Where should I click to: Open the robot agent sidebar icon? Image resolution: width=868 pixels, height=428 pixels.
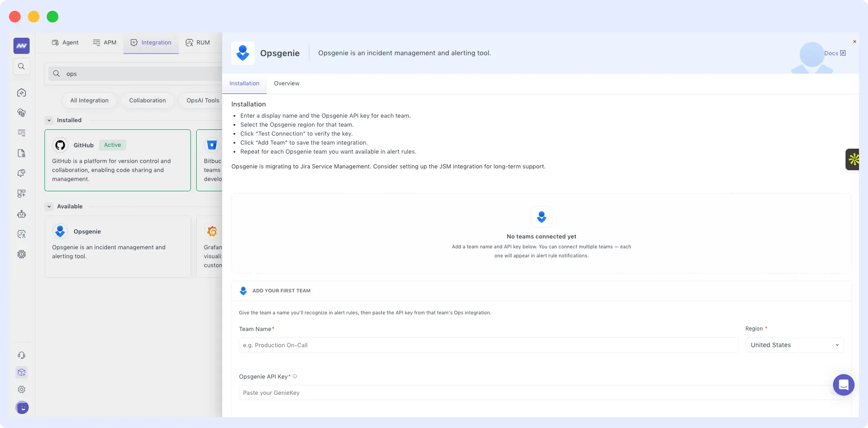(x=22, y=214)
